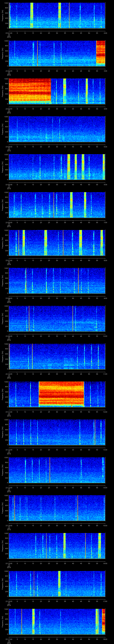Click the red noise block in 23:11:00 panel
The height and width of the screenshot is (644, 114).
tap(61, 393)
